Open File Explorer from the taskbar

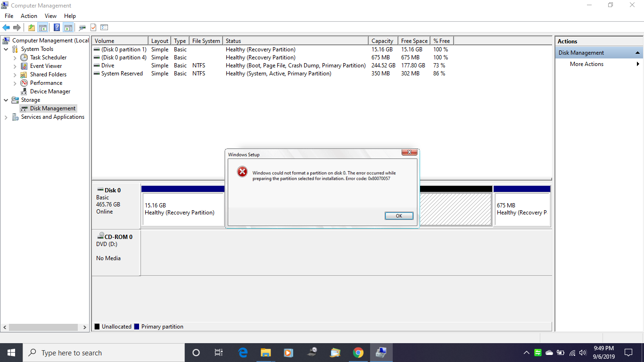click(265, 352)
